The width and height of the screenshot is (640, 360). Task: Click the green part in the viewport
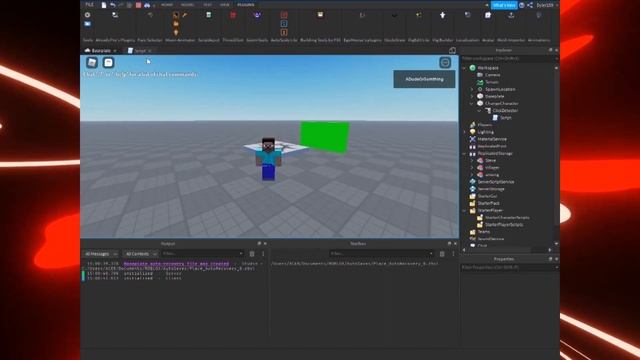(x=325, y=137)
